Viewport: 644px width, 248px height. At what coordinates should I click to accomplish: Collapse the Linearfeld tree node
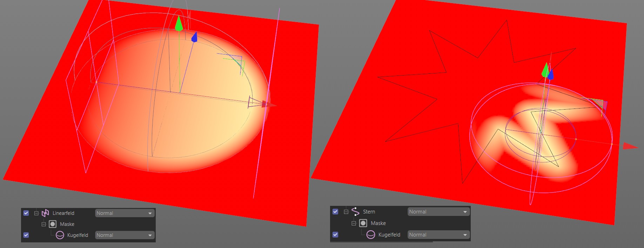(36, 213)
